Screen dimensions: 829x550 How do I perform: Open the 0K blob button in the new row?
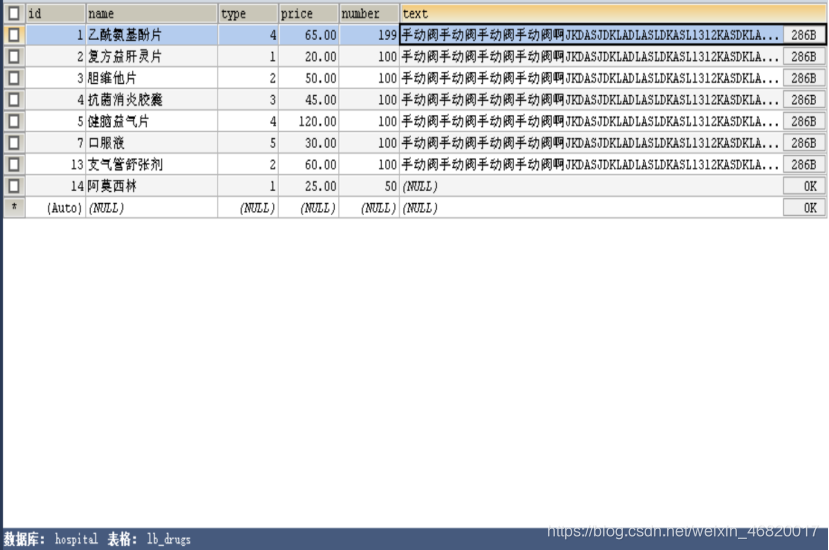coord(804,208)
